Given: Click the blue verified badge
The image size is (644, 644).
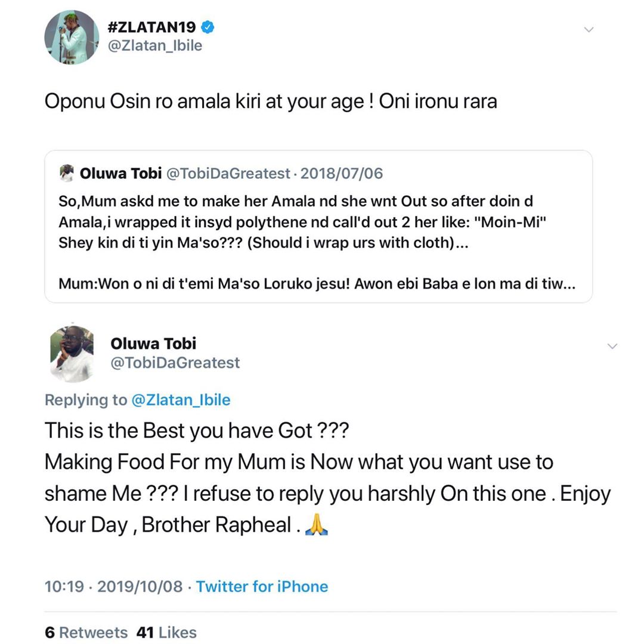Looking at the screenshot, I should [x=208, y=27].
